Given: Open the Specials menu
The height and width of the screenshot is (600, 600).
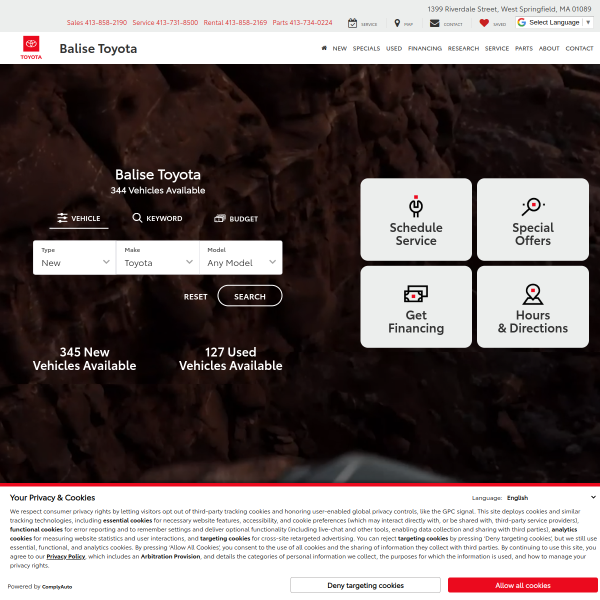Looking at the screenshot, I should coord(366,49).
